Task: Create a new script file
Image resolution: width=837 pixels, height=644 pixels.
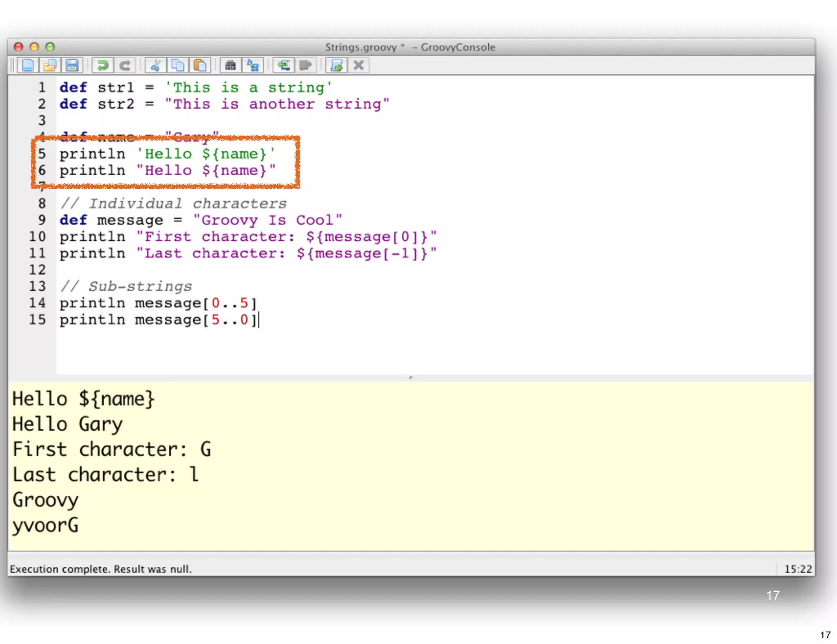Action: [x=28, y=65]
